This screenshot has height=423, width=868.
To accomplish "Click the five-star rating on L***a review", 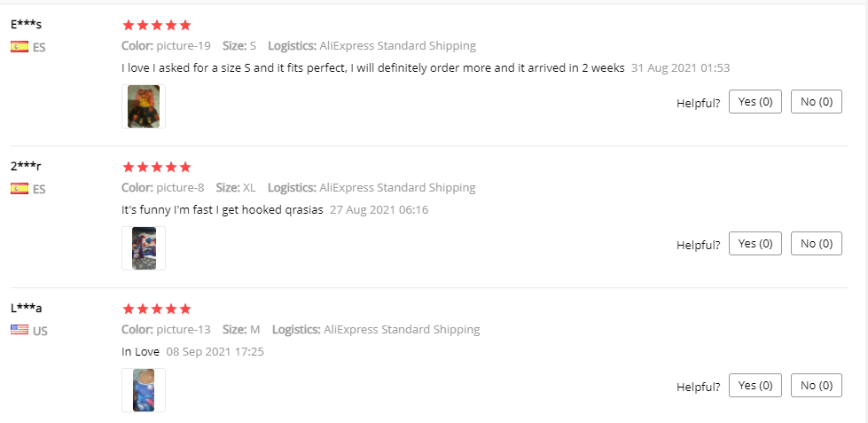I will (x=156, y=309).
